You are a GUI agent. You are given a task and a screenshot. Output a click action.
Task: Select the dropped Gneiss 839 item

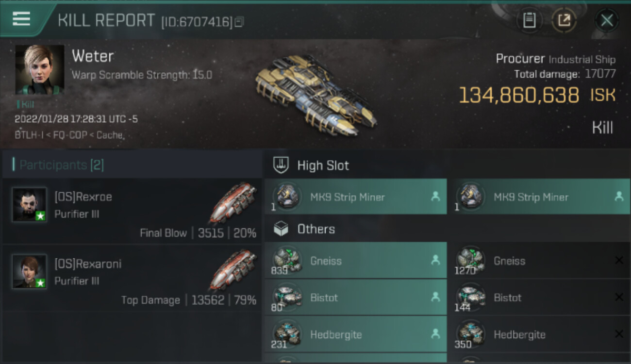point(356,260)
